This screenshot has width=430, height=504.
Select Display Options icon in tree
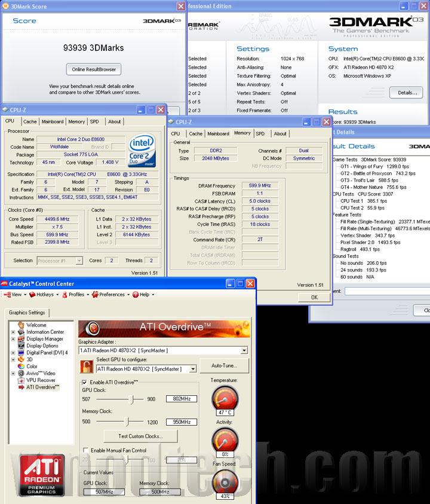pos(21,346)
